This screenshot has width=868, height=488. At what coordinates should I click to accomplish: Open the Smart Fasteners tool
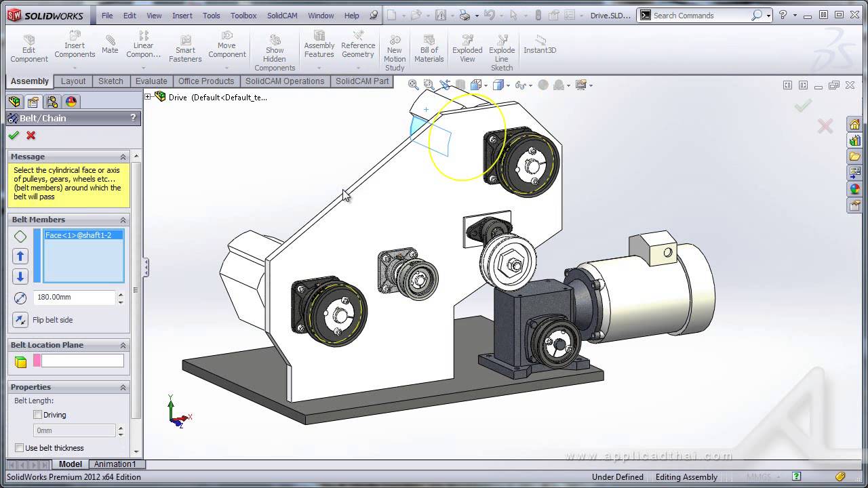pyautogui.click(x=185, y=45)
